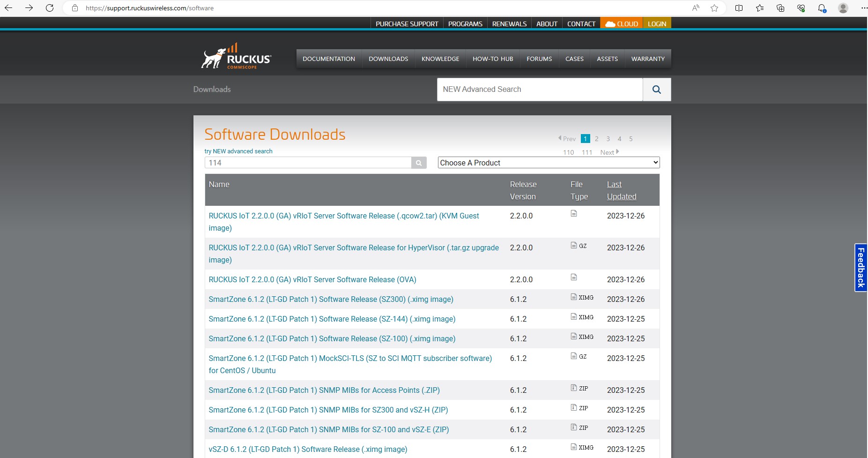Open the CASES menu item
868x458 pixels.
(x=574, y=59)
